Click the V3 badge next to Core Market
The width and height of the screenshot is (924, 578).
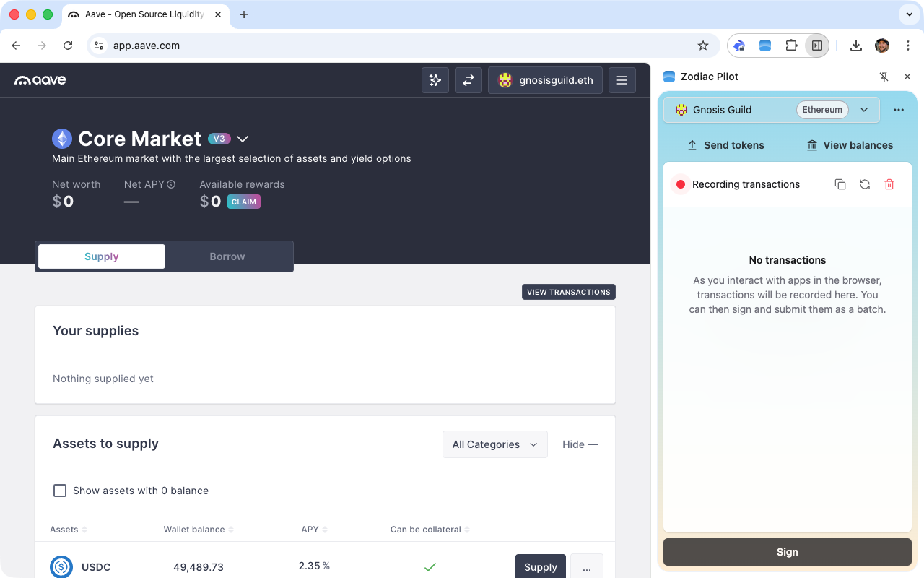(x=219, y=139)
